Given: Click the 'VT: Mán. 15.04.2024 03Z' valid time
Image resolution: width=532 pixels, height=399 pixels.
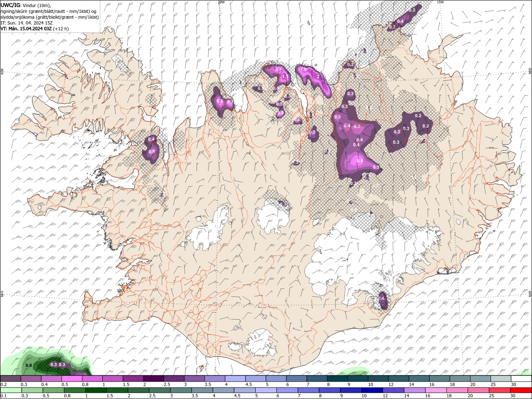Looking at the screenshot, I should [x=26, y=29].
